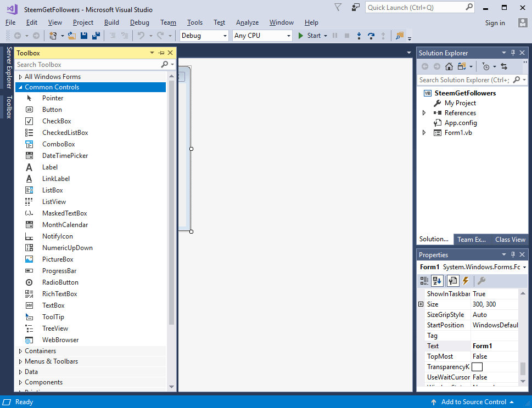Expand the Containers toolbox group
The image size is (532, 408).
pos(20,351)
